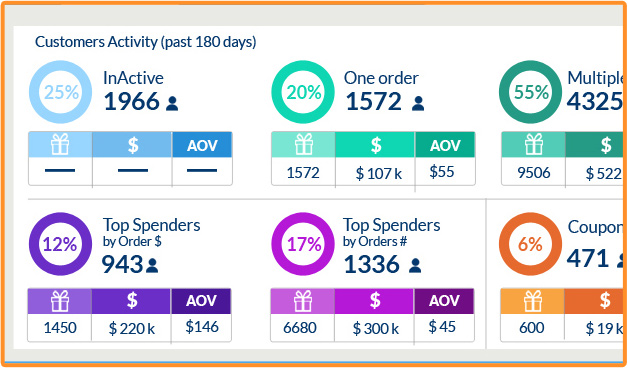Click the 12% Top Spenders purple donut
This screenshot has width=628, height=368.
click(x=60, y=244)
